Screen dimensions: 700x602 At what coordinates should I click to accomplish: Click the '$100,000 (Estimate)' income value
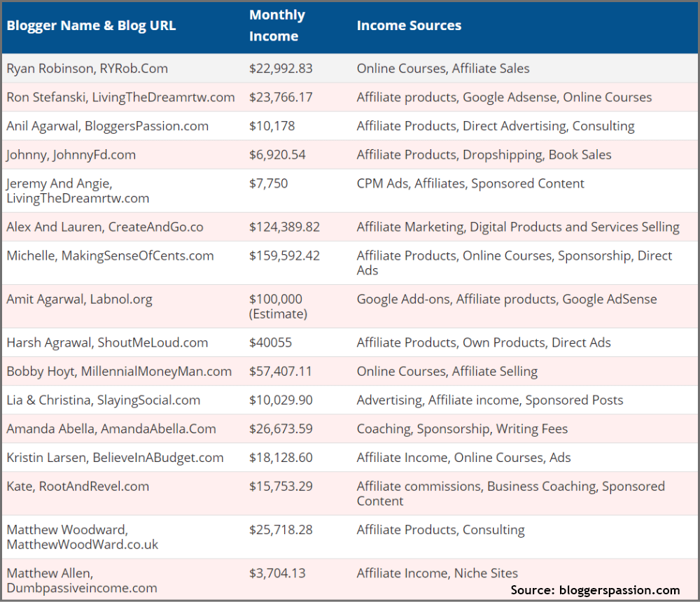point(278,307)
